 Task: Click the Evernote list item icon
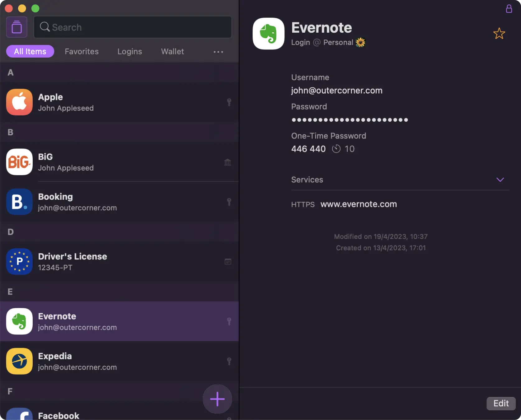19,321
